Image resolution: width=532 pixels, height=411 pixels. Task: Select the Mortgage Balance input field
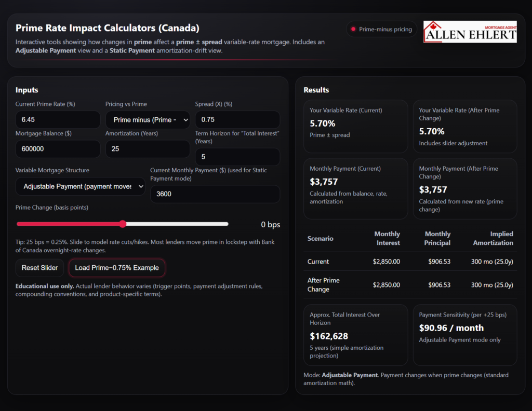[x=58, y=149]
